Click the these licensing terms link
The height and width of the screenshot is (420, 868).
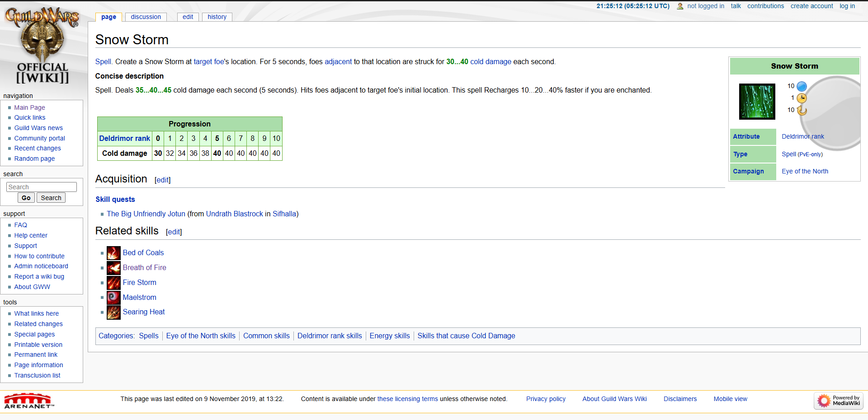(407, 399)
